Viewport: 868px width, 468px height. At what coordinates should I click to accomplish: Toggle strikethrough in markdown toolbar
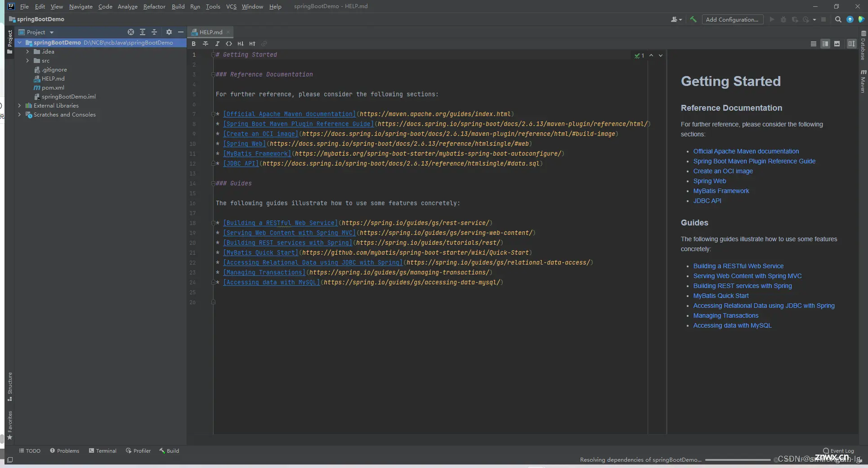[x=206, y=44]
